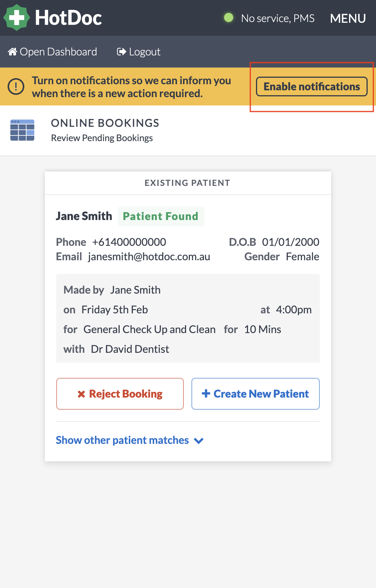
Task: Click the HotDoc green cross logo
Action: 16,17
